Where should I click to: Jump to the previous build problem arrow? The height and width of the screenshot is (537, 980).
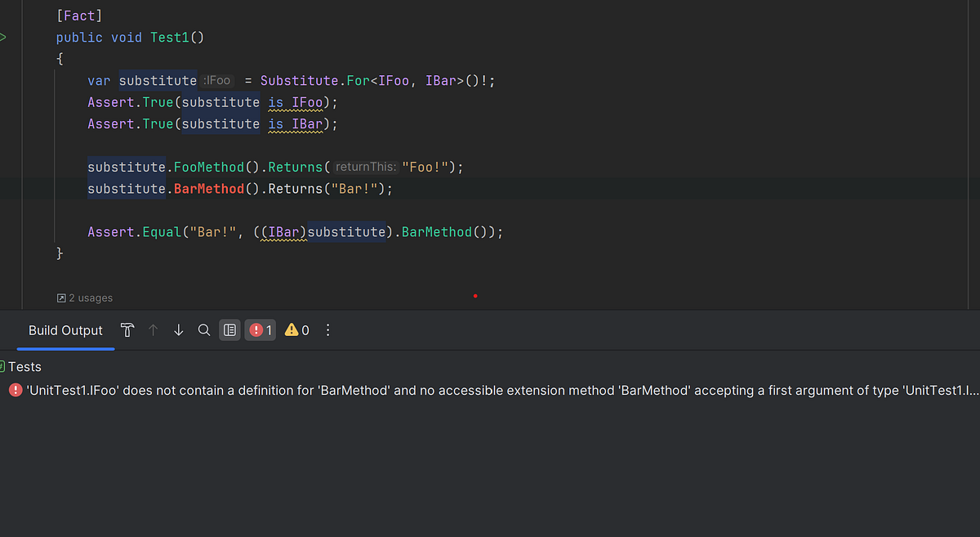[153, 330]
